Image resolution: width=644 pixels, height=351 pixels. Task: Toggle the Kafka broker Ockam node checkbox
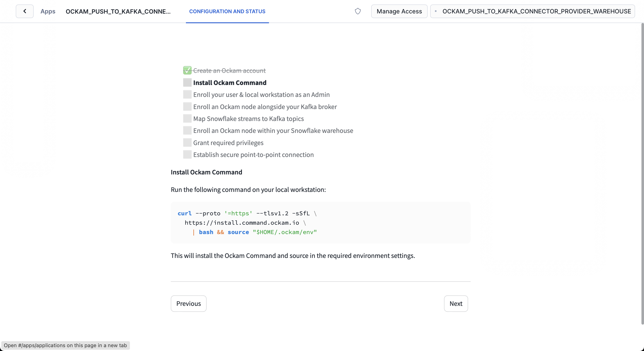pos(187,107)
